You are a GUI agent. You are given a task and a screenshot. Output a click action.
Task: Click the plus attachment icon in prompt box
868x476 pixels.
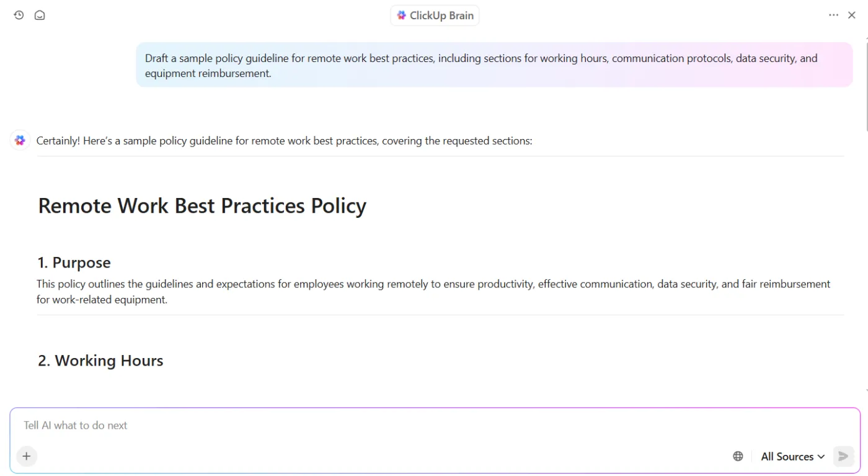point(27,456)
